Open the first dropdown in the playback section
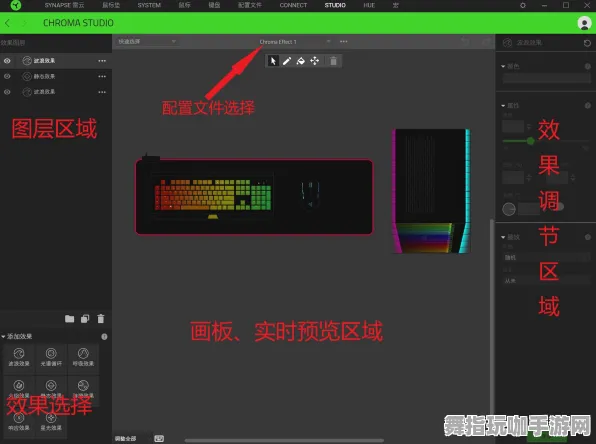The width and height of the screenshot is (596, 444). (x=546, y=257)
